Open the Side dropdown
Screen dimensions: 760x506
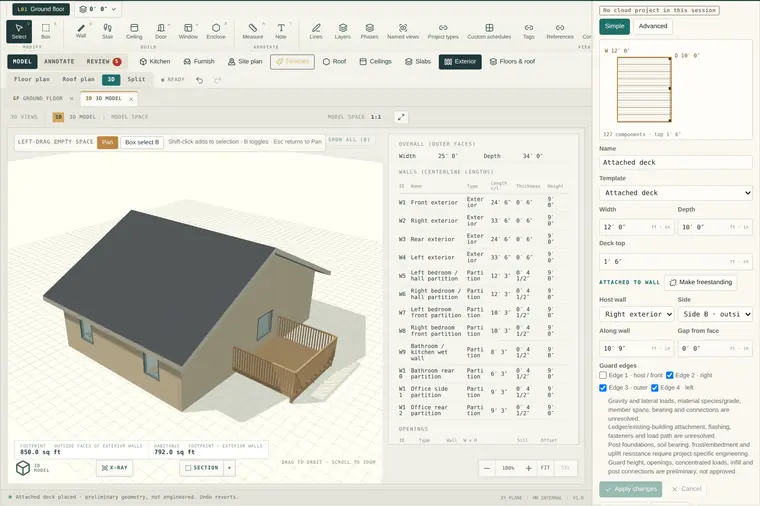[x=715, y=314]
